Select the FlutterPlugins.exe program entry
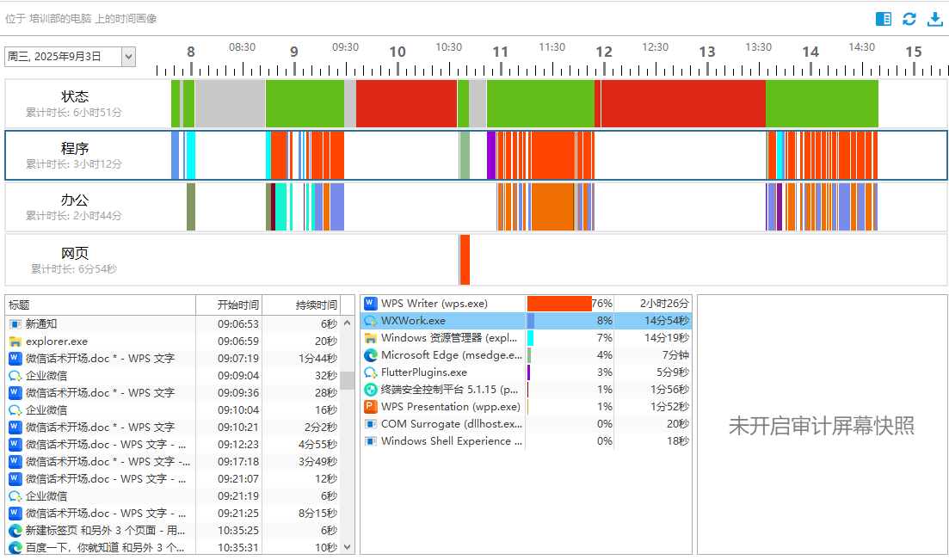The height and width of the screenshot is (560, 949). (443, 372)
